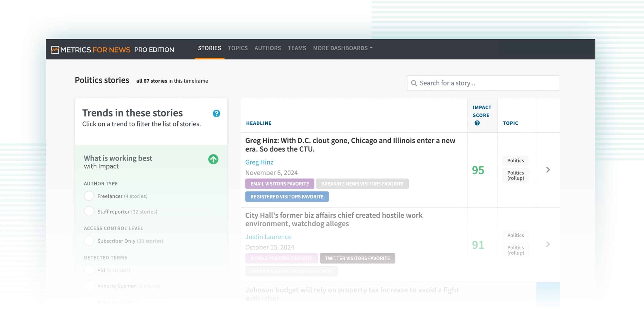644x329 pixels.
Task: Click the date October 15, 2024
Action: coord(269,247)
